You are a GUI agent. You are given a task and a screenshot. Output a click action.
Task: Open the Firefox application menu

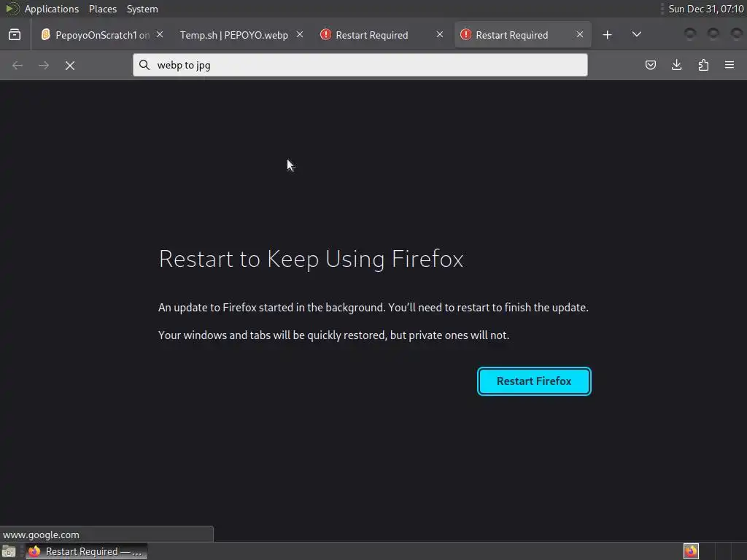coord(729,65)
